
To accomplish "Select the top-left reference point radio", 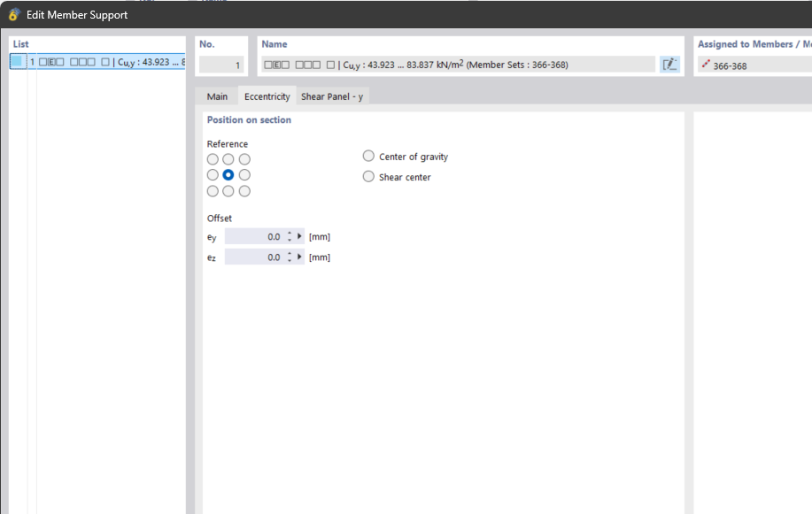I will pos(213,159).
